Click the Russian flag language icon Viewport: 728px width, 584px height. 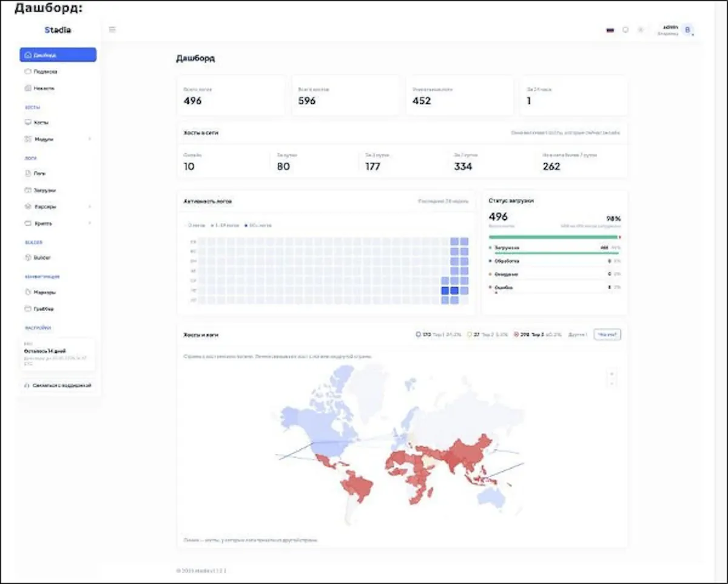click(610, 30)
